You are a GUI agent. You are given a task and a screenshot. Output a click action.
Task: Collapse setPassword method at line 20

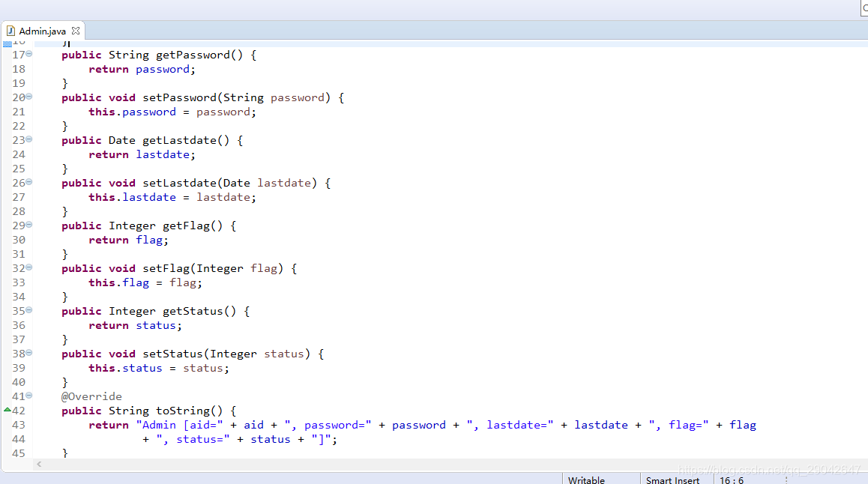coord(28,96)
